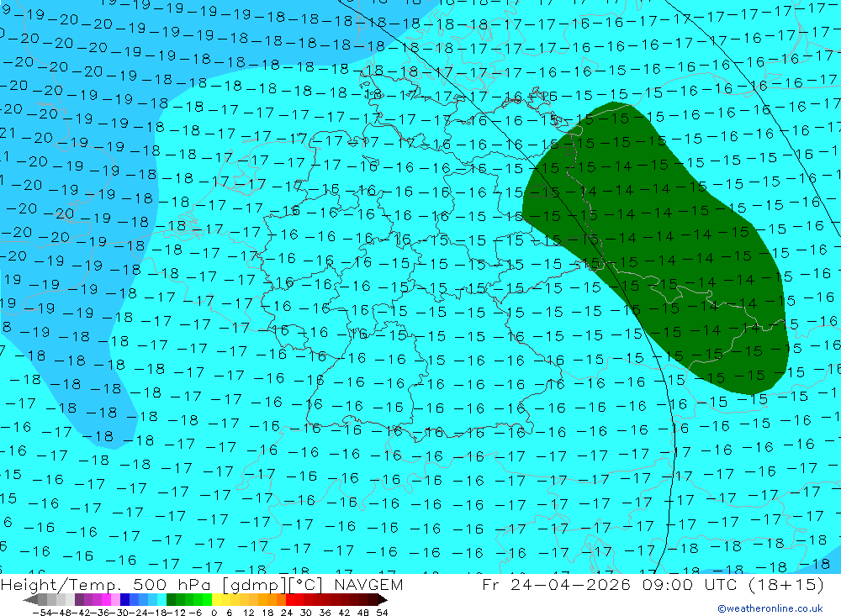
Task: Click the '36' label on the color scale
Action: (325, 613)
